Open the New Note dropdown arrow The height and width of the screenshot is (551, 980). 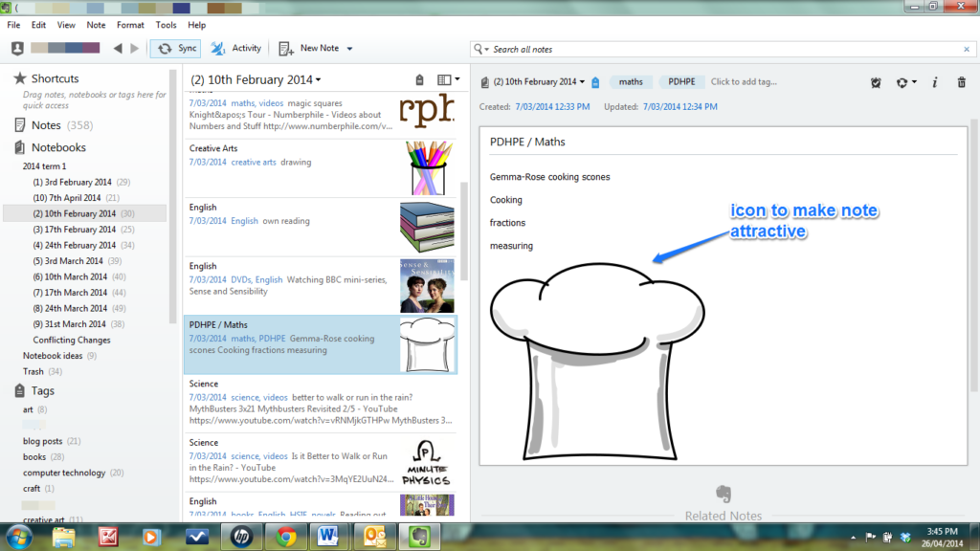pos(350,49)
